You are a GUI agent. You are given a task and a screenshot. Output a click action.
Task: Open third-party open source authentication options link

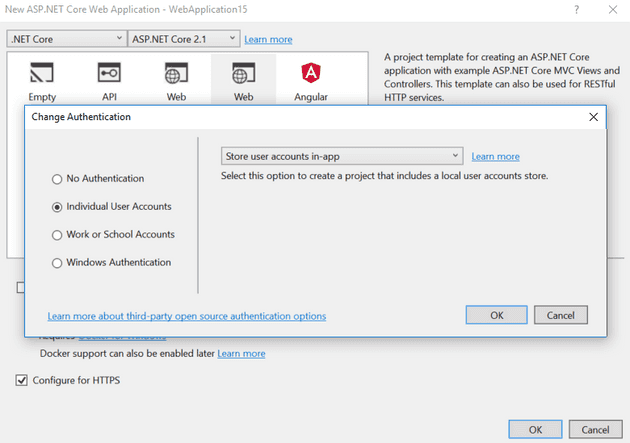click(187, 316)
